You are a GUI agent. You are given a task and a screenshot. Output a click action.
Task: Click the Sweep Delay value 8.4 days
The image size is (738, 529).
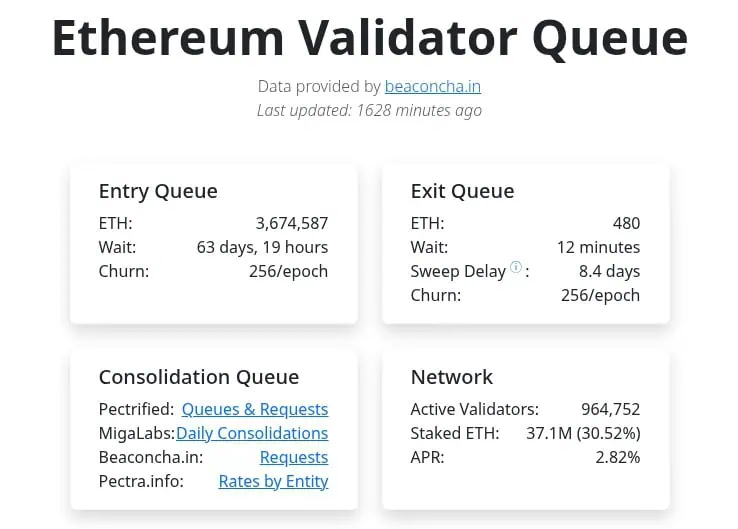(609, 271)
